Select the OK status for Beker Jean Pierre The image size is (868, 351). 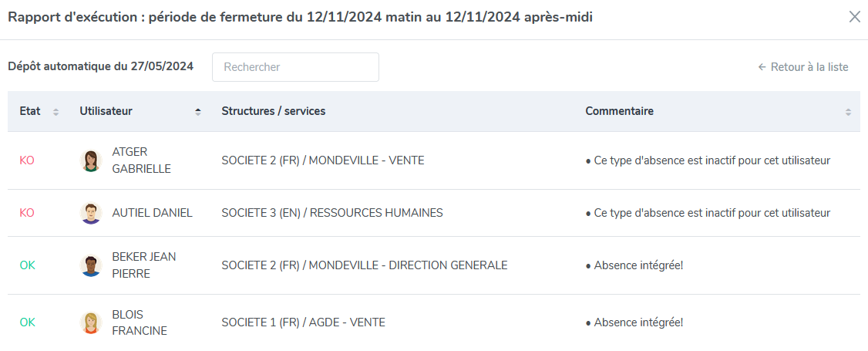[x=27, y=265]
